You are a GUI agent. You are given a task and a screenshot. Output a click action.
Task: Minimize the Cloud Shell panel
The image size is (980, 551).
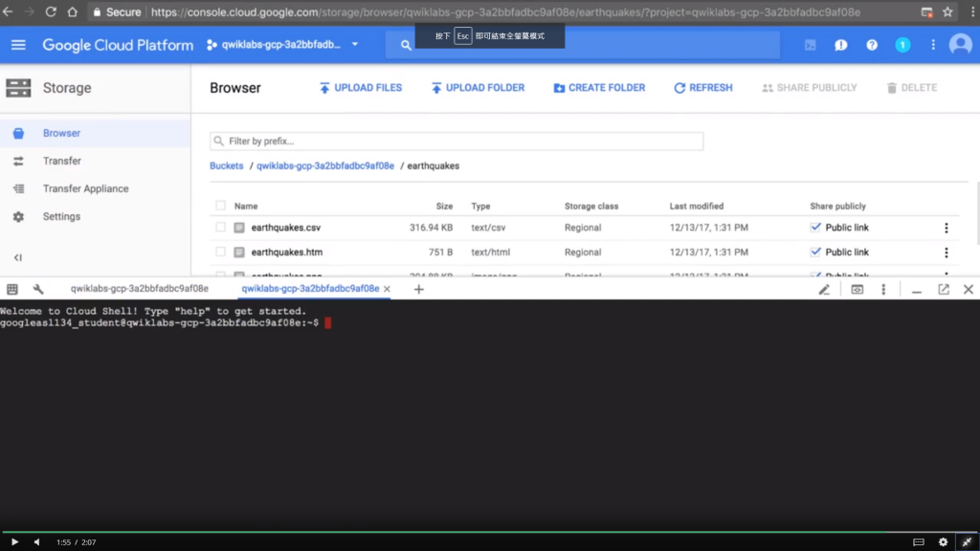pyautogui.click(x=916, y=290)
